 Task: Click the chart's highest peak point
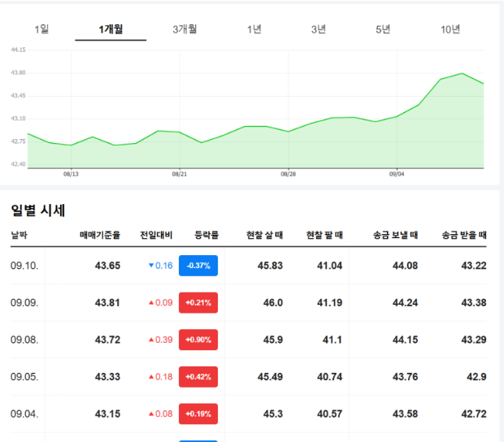[x=462, y=73]
